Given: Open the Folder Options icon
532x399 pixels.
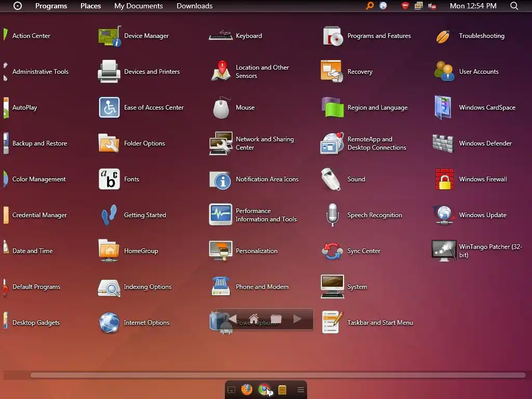Looking at the screenshot, I should [109, 143].
